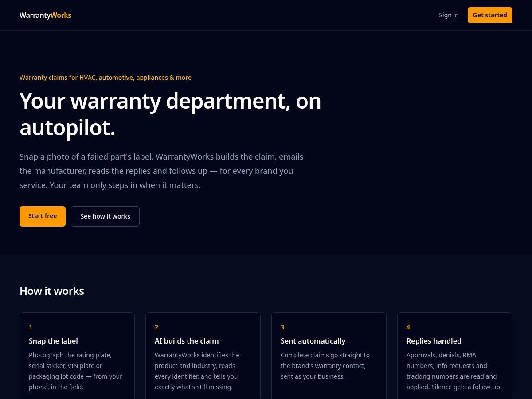Viewport: 532px width, 399px height.
Task: Click description 'Complete claims go straight'
Action: [x=325, y=366]
